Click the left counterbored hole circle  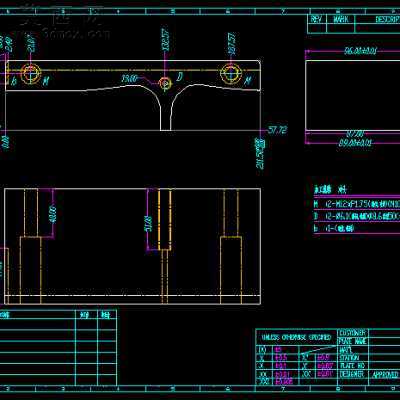pos(31,74)
